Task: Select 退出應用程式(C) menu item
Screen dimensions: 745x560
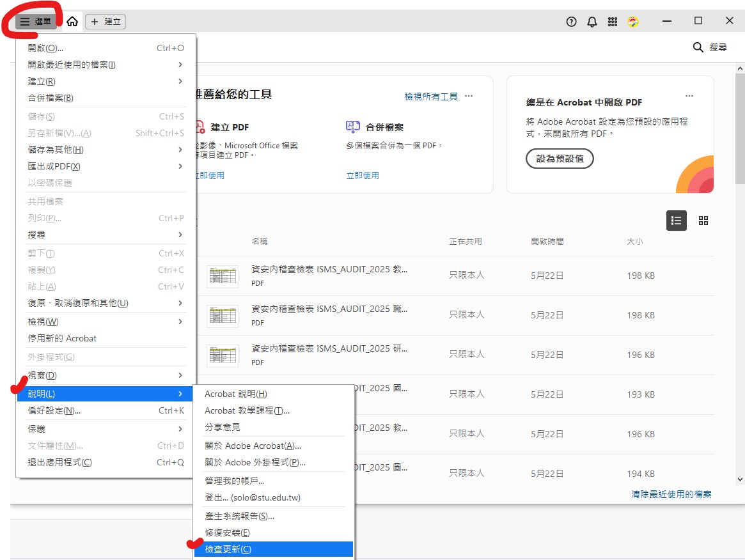Action: [x=106, y=462]
